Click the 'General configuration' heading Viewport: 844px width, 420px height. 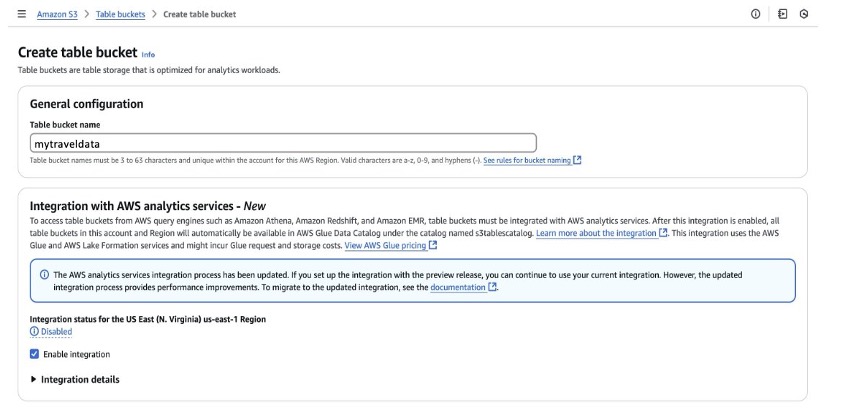click(87, 104)
